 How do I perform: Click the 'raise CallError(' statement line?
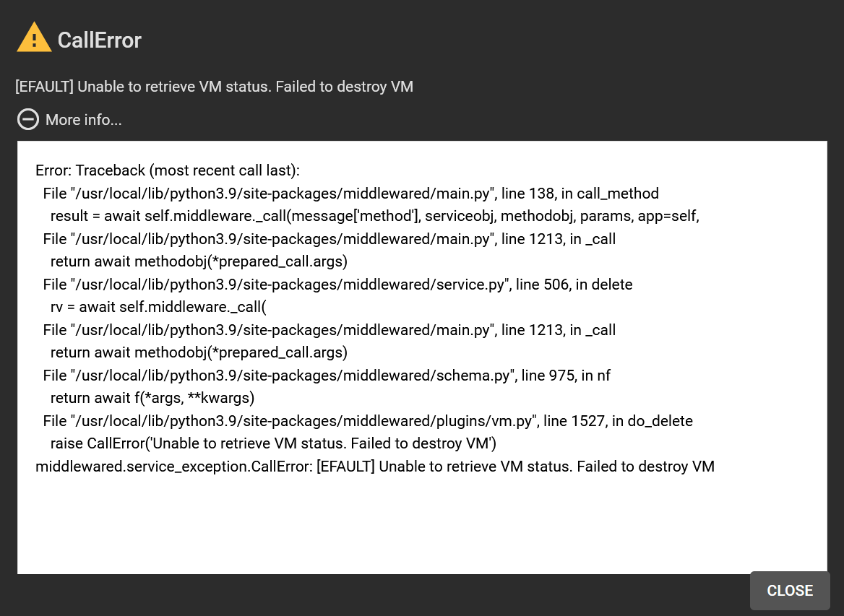pos(273,444)
